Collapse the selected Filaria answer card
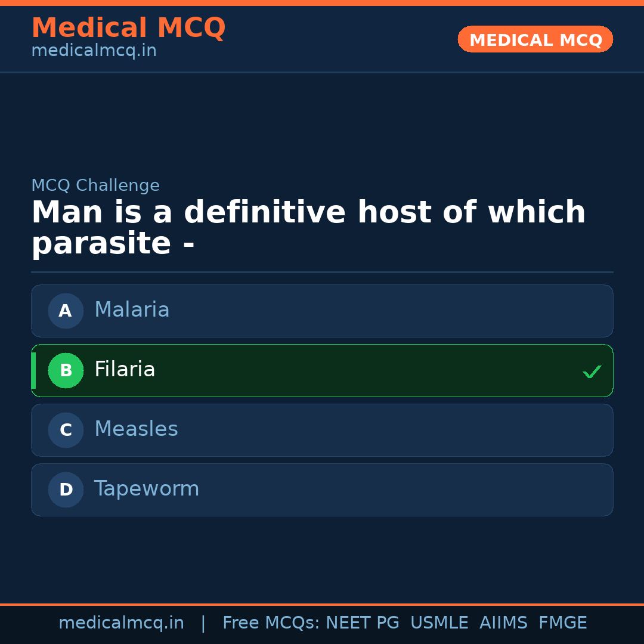The image size is (644, 644). pos(322,370)
